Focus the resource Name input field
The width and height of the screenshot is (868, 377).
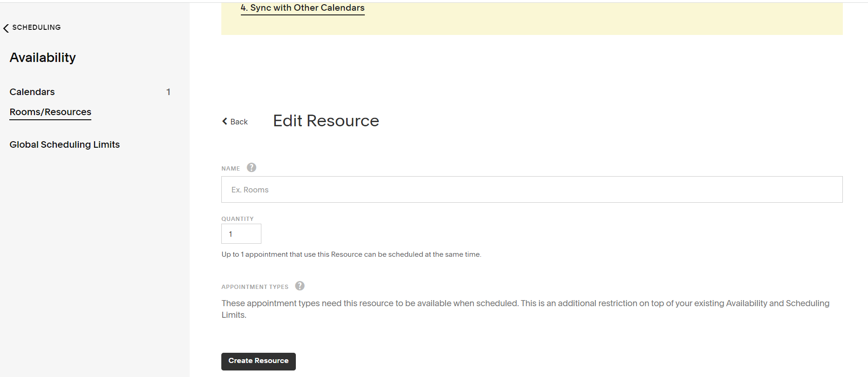[x=532, y=189]
